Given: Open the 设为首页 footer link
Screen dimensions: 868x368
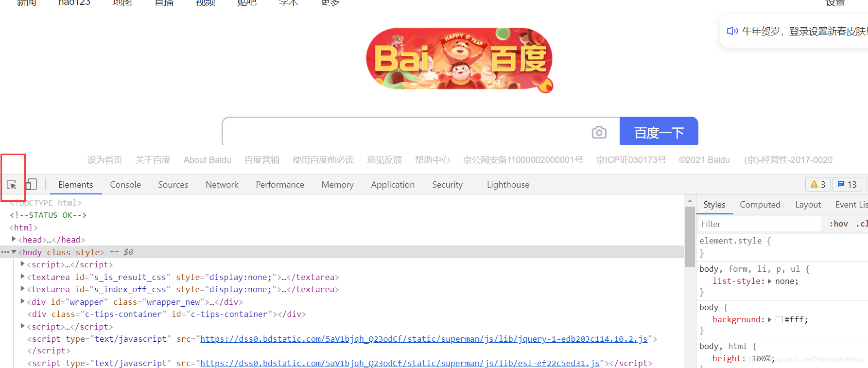Looking at the screenshot, I should point(105,160).
